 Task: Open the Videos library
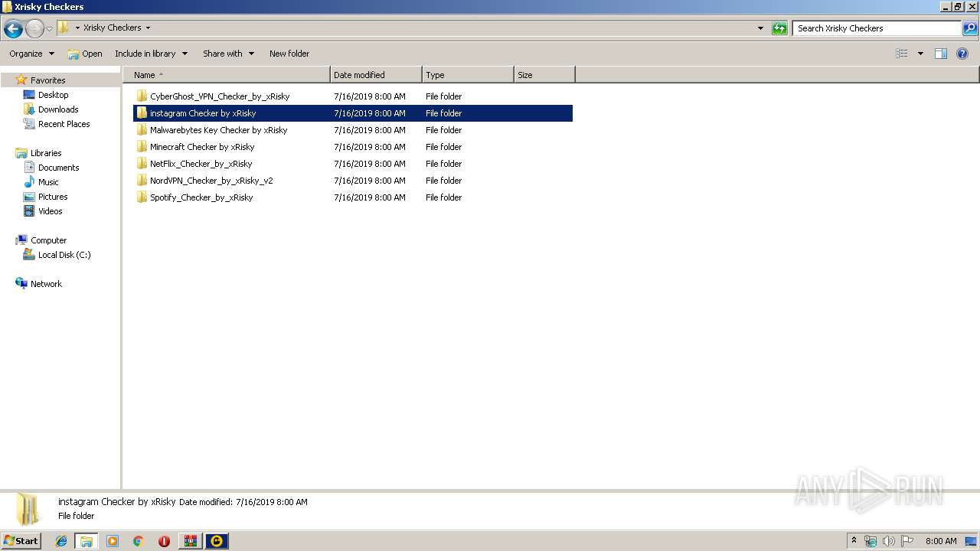pyautogui.click(x=50, y=211)
